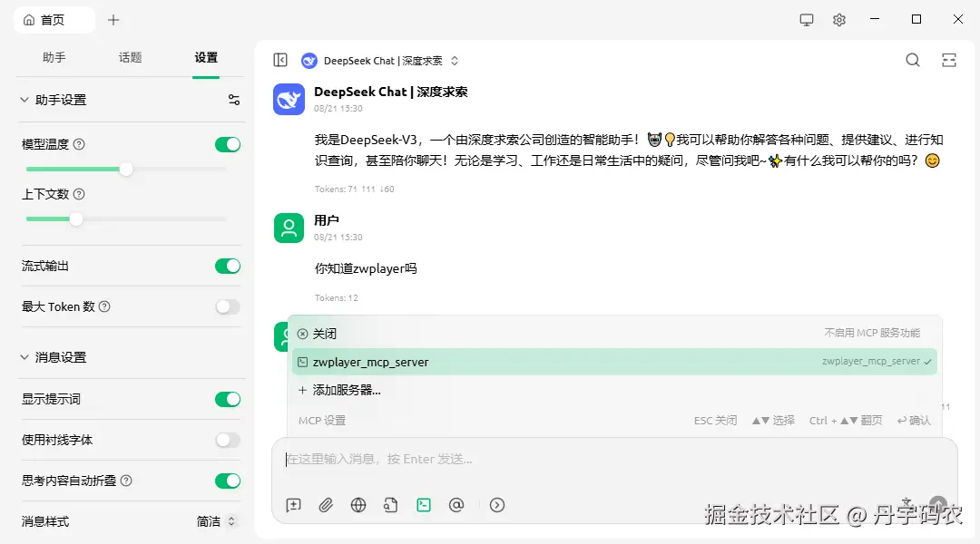Disable 思考内容自动折叠 toggle
Image resolution: width=980 pixels, height=544 pixels.
tap(227, 481)
